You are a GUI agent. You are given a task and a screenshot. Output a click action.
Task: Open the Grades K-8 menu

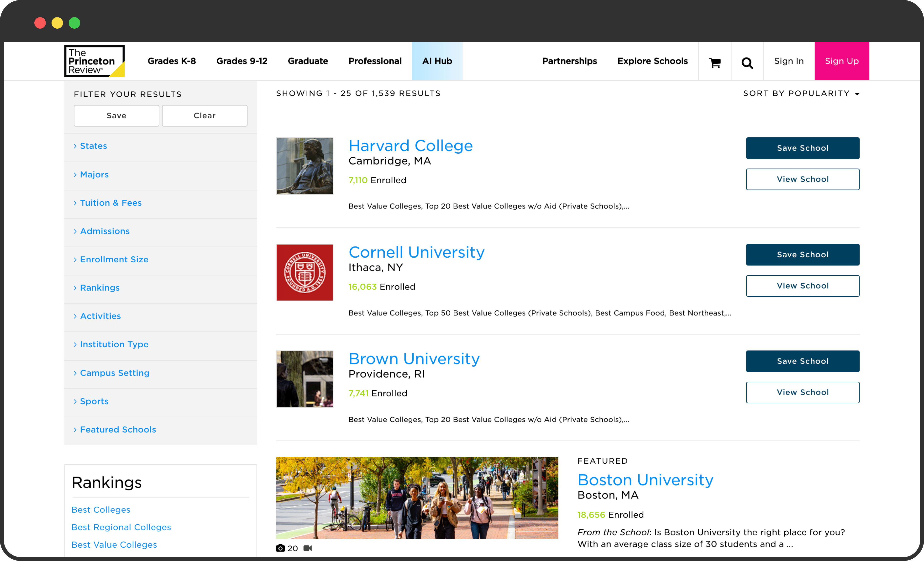click(x=172, y=61)
